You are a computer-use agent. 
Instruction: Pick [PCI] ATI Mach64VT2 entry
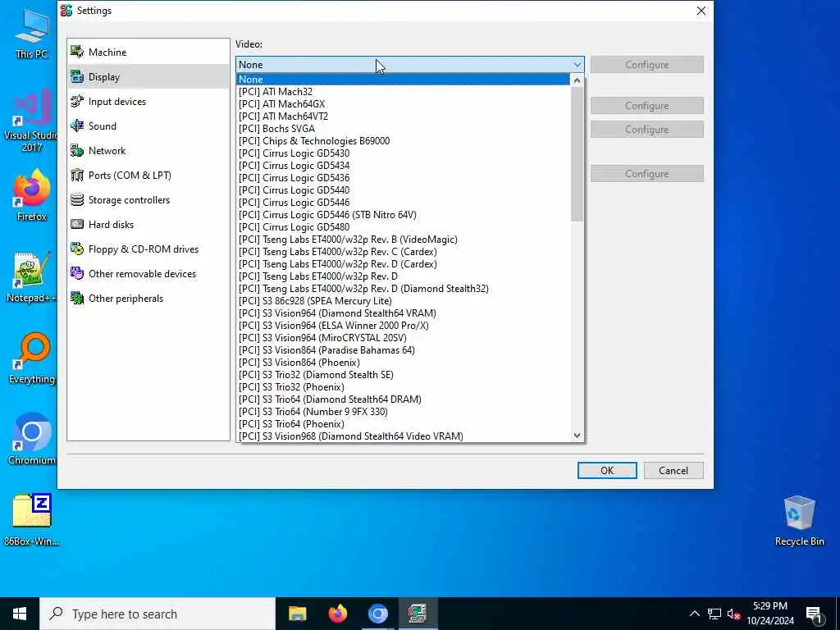(403, 116)
